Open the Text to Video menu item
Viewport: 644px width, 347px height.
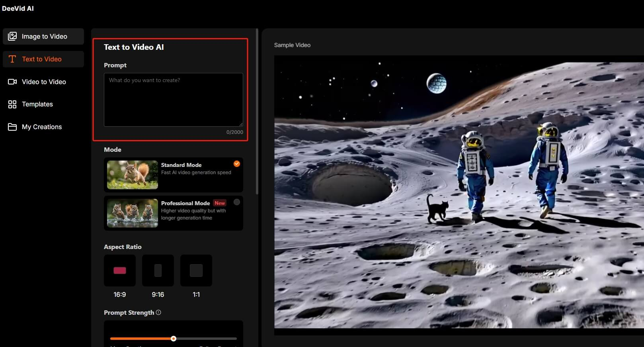point(43,59)
